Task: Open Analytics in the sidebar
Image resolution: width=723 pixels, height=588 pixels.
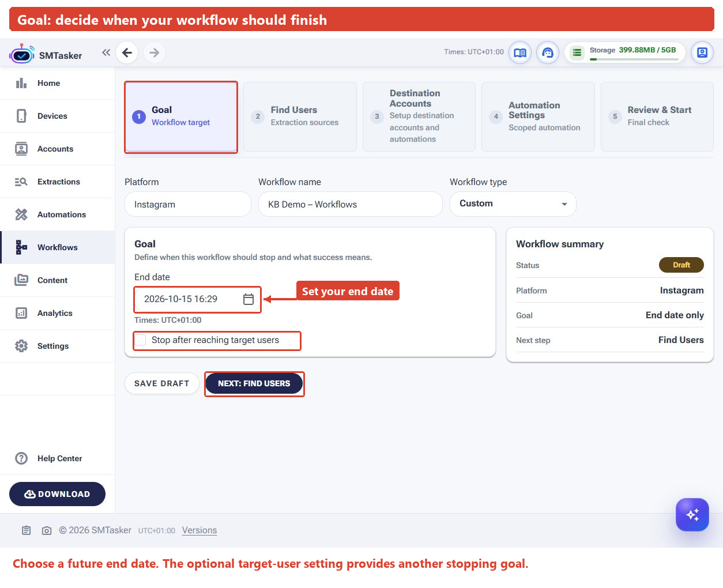Action: 58,313
